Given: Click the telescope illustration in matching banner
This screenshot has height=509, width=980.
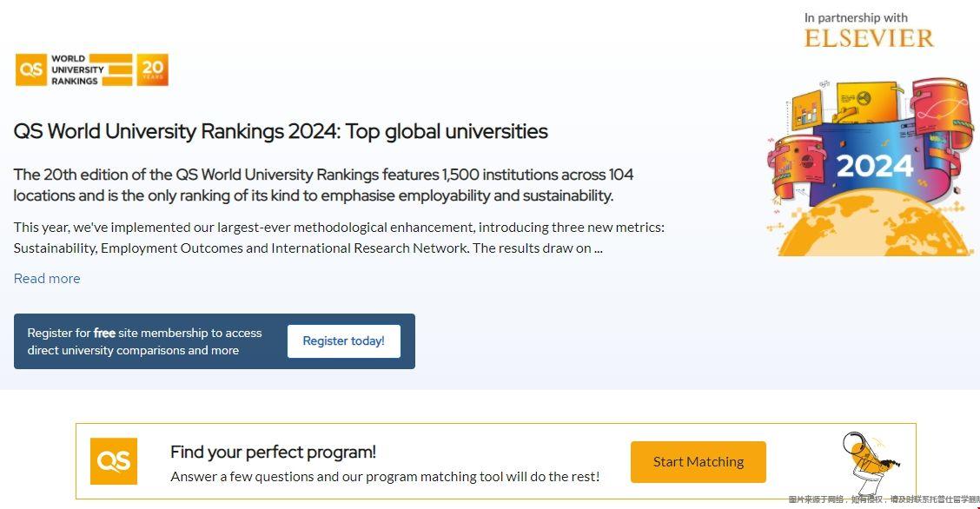Looking at the screenshot, I should [x=871, y=462].
